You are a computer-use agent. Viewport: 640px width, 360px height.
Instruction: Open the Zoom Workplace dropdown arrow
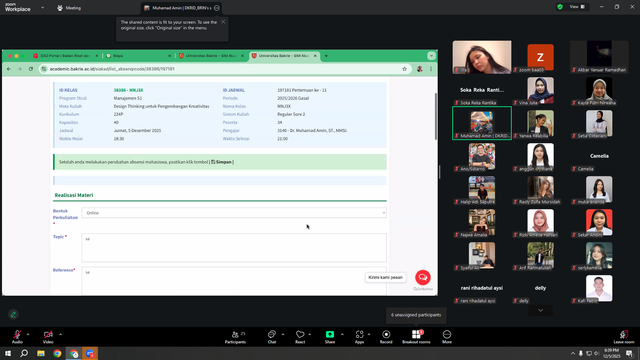(42, 7)
